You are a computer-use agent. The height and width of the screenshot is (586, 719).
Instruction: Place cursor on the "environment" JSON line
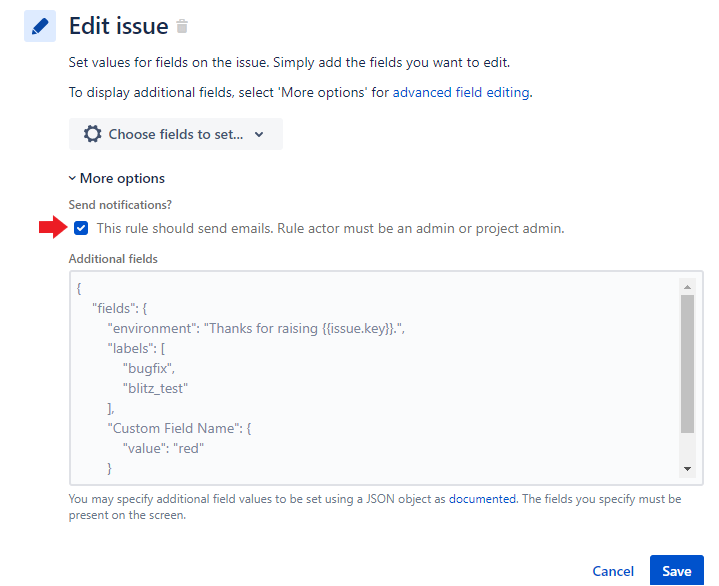pyautogui.click(x=256, y=328)
